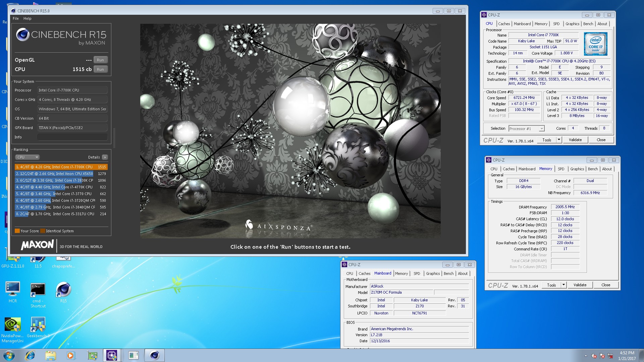Open Bench tab in top CPU-Z window
The height and width of the screenshot is (362, 644).
click(x=588, y=24)
